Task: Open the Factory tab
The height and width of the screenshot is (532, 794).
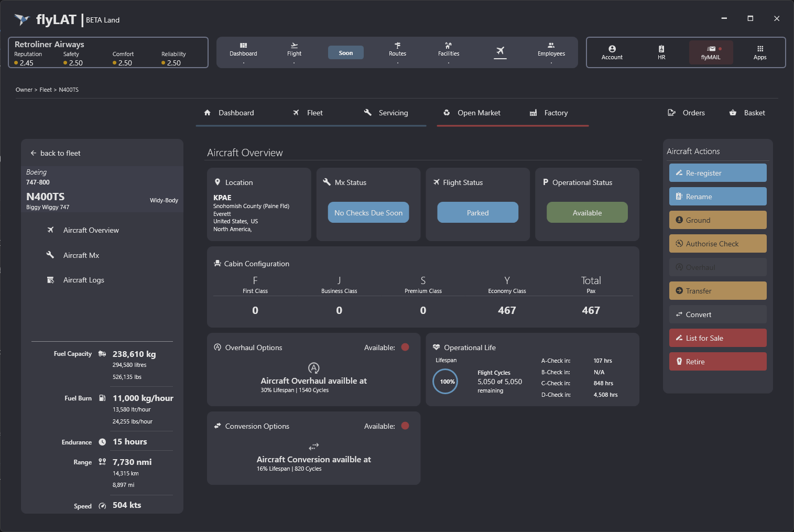Action: click(549, 113)
